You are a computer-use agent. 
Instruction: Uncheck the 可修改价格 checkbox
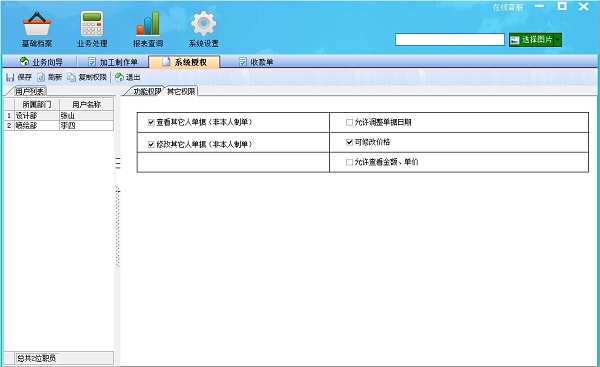tap(349, 142)
